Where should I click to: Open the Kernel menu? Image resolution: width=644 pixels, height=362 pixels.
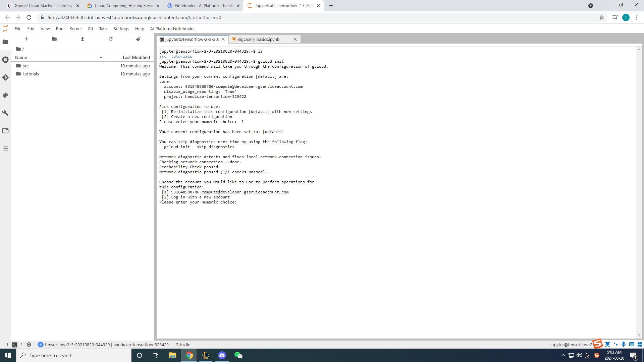(75, 28)
